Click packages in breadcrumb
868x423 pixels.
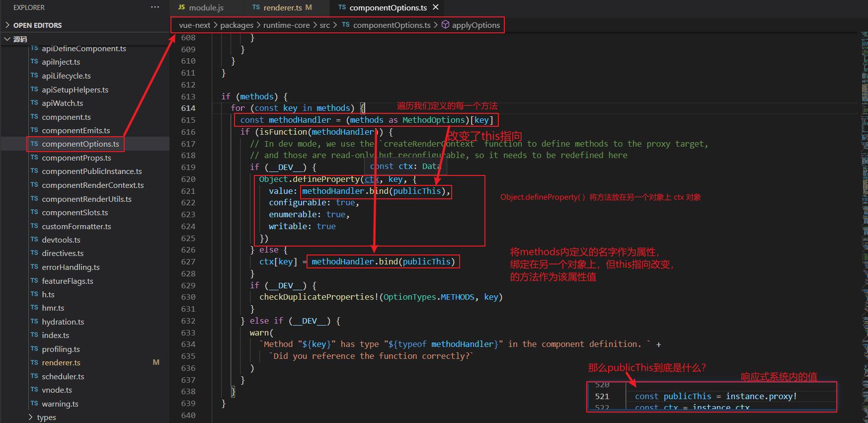[237, 25]
